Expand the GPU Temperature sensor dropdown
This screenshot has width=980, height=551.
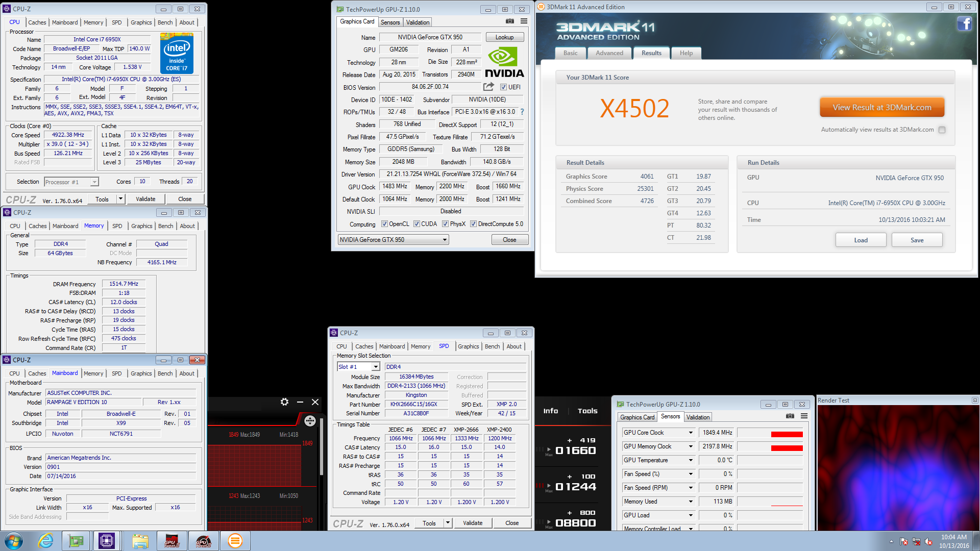tap(691, 460)
